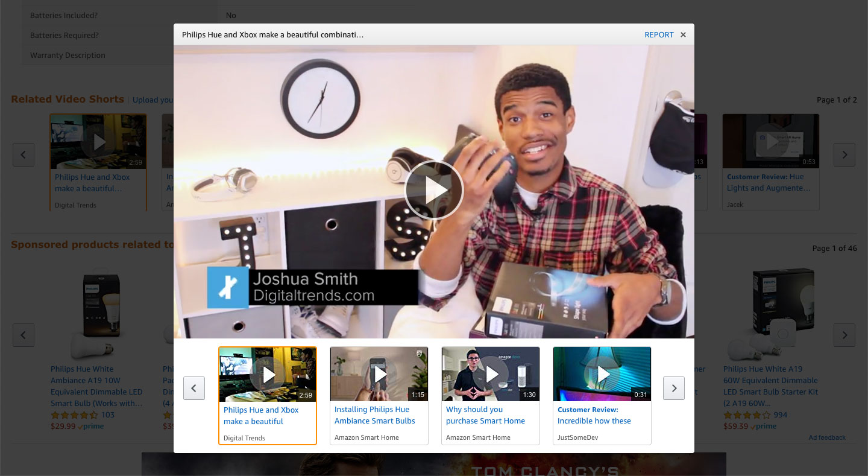Click the Ad feedback link
868x476 pixels.
pos(827,437)
